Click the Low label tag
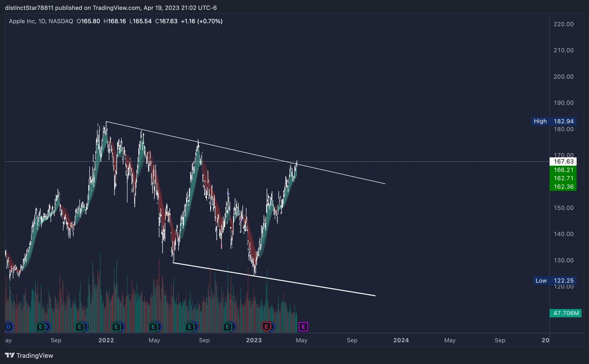 click(x=541, y=281)
